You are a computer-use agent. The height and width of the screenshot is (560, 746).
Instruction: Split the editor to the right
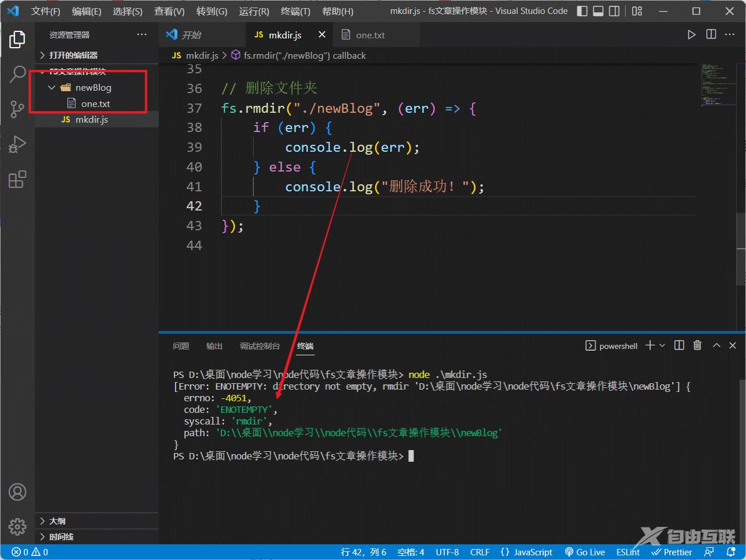click(711, 35)
